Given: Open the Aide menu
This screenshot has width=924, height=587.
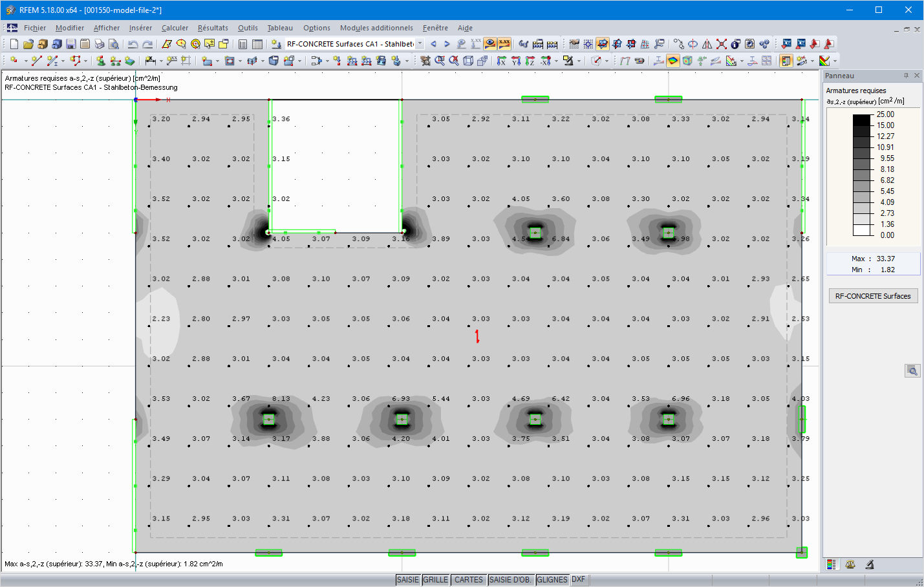Looking at the screenshot, I should (465, 28).
